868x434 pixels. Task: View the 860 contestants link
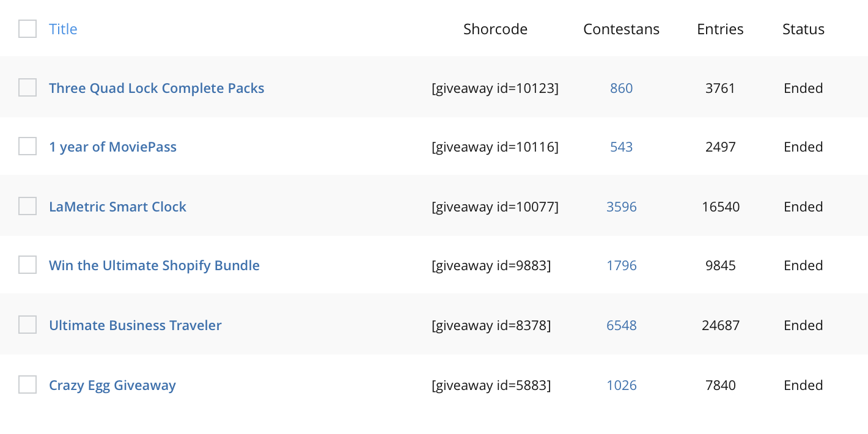621,88
